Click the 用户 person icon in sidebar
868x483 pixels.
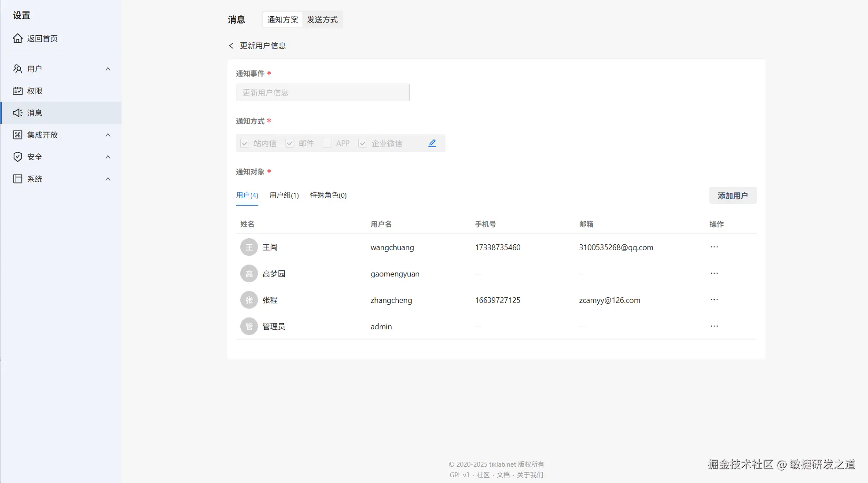[x=18, y=69]
